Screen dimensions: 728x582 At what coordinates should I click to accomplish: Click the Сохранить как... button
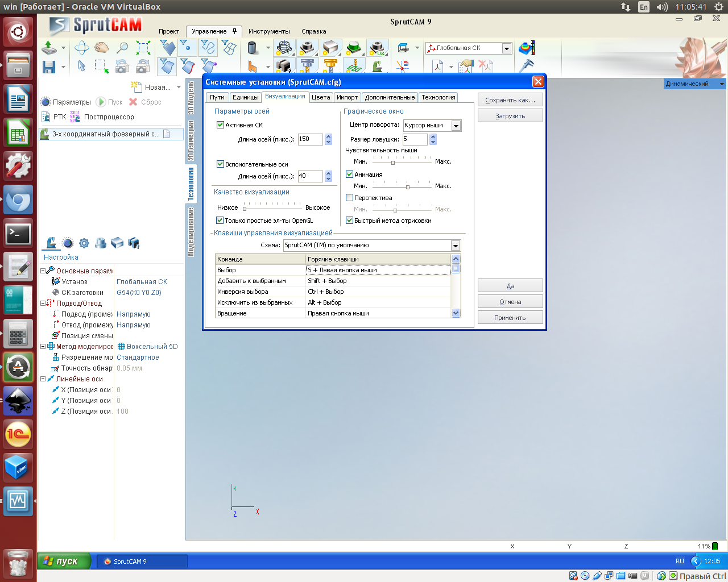coord(510,100)
